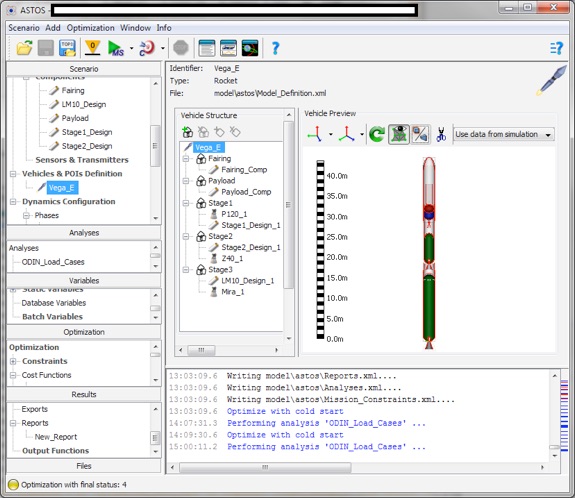This screenshot has width=575, height=498.
Task: Click the grayed save disk icon
Action: click(x=46, y=48)
